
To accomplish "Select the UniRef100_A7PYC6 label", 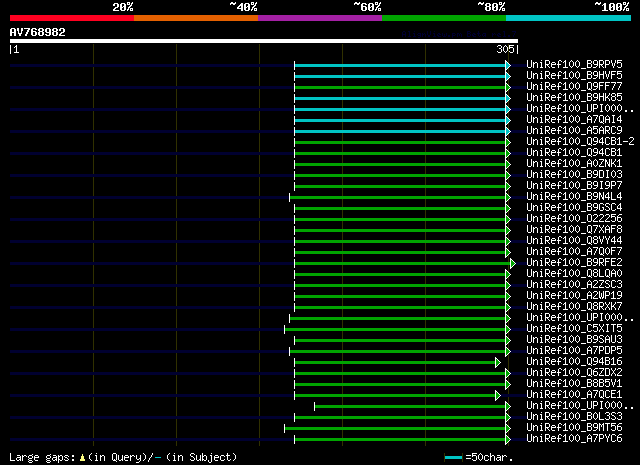I will 574,439.
